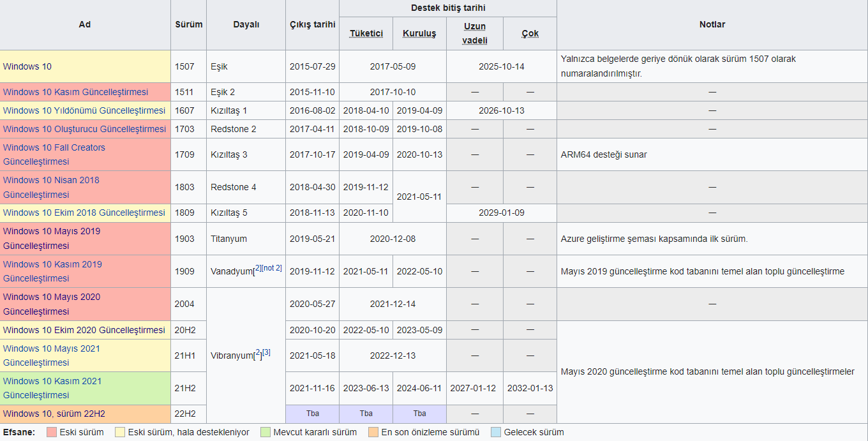
Task: Click the red Eski sürüm legend swatch
Action: [52, 432]
